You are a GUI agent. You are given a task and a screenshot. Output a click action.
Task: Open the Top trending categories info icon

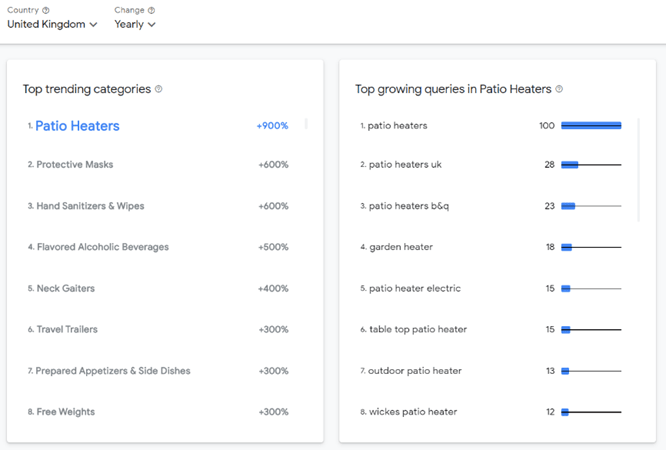click(158, 89)
